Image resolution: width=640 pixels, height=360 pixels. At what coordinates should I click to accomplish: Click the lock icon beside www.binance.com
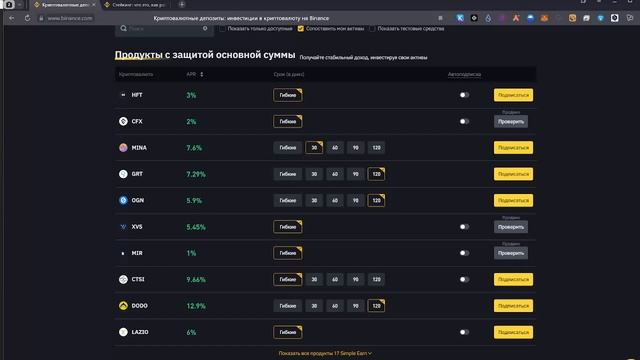41,18
